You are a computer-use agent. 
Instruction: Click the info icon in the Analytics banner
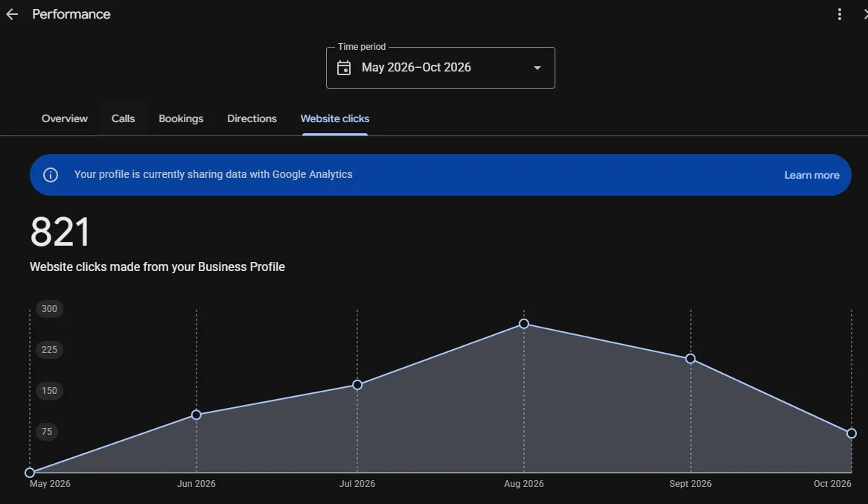click(x=51, y=175)
